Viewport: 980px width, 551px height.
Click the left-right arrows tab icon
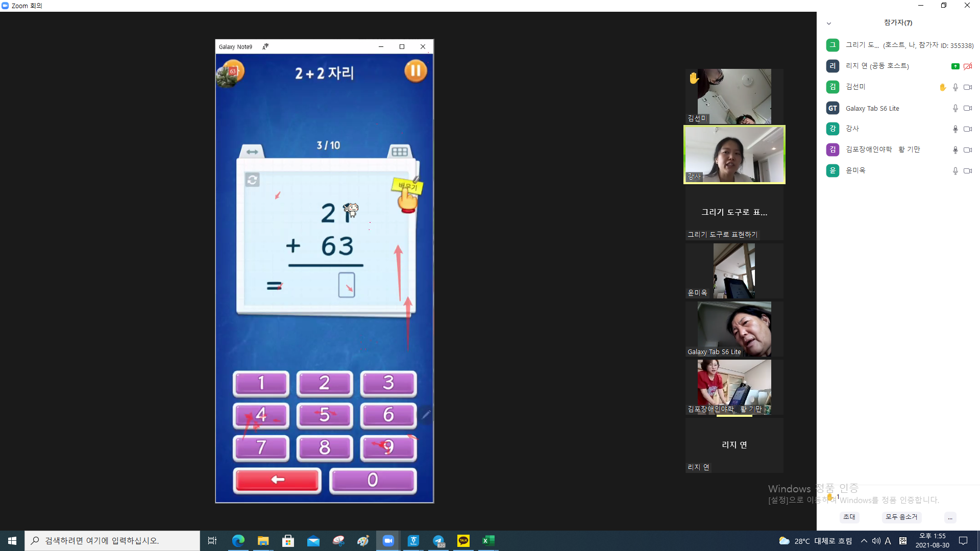(x=252, y=152)
